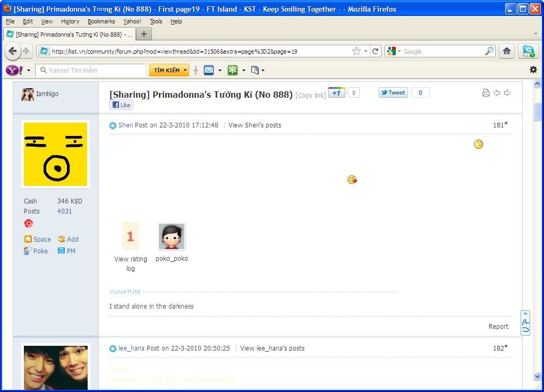Open the Yahoo! logo button
544x392 pixels.
(x=14, y=70)
